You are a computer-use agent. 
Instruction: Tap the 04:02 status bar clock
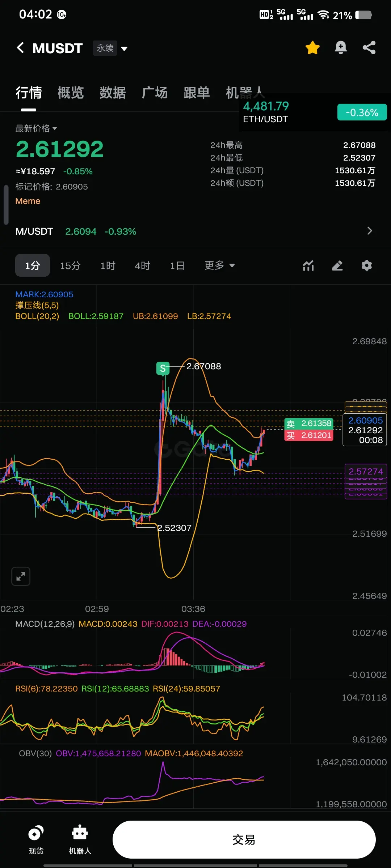pyautogui.click(x=35, y=14)
